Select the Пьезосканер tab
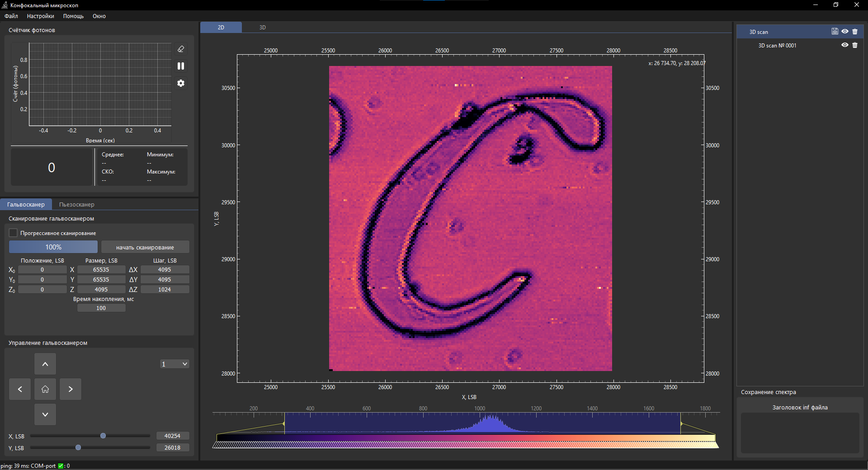This screenshot has height=470, width=868. pyautogui.click(x=77, y=205)
